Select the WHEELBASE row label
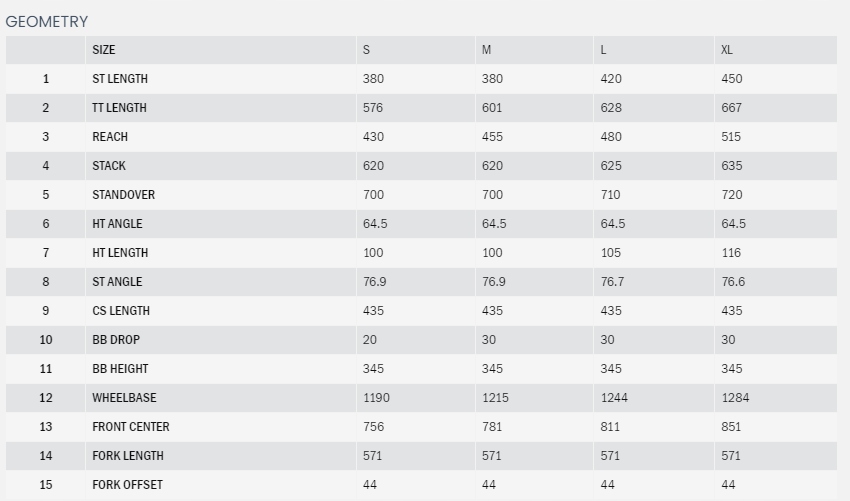This screenshot has width=850, height=501. 124,398
